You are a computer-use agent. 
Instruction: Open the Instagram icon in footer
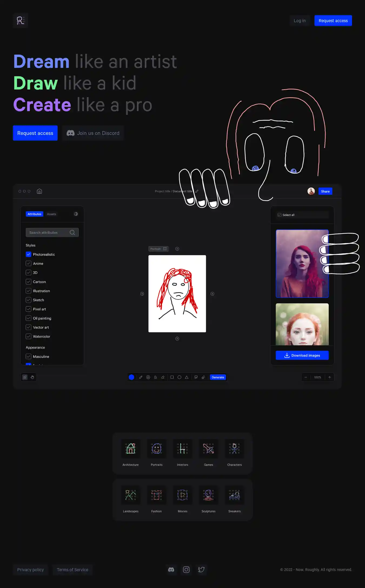point(186,570)
